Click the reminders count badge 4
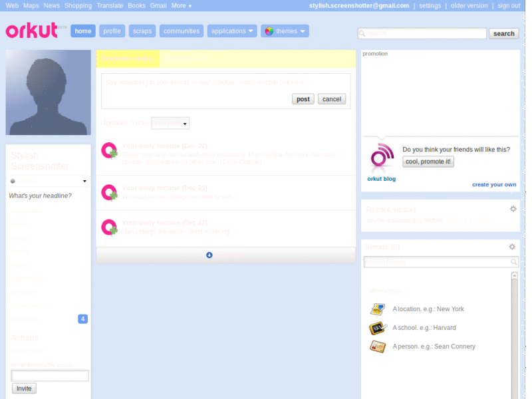Image resolution: width=532 pixels, height=399 pixels. point(82,319)
